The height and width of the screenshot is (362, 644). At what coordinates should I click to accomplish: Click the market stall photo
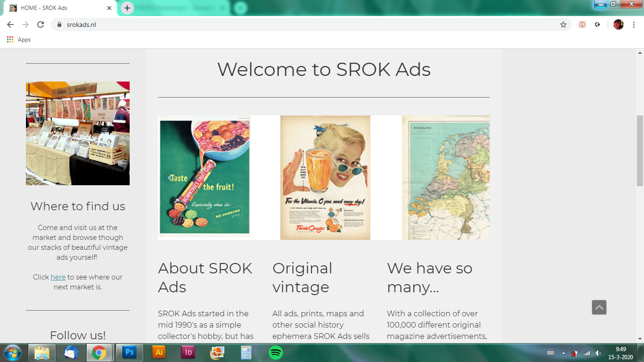click(x=78, y=133)
